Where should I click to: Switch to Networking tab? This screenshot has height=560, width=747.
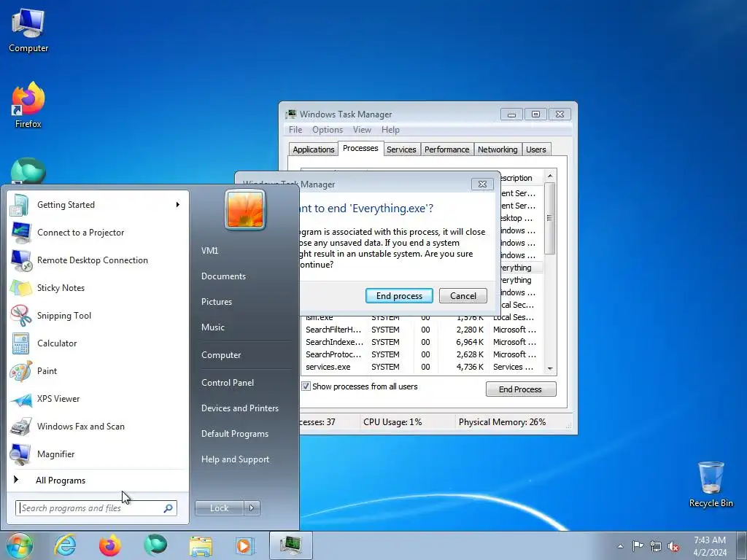pos(498,149)
